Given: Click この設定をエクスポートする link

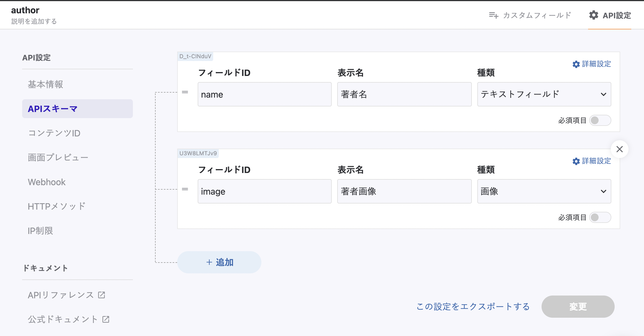Looking at the screenshot, I should 473,307.
